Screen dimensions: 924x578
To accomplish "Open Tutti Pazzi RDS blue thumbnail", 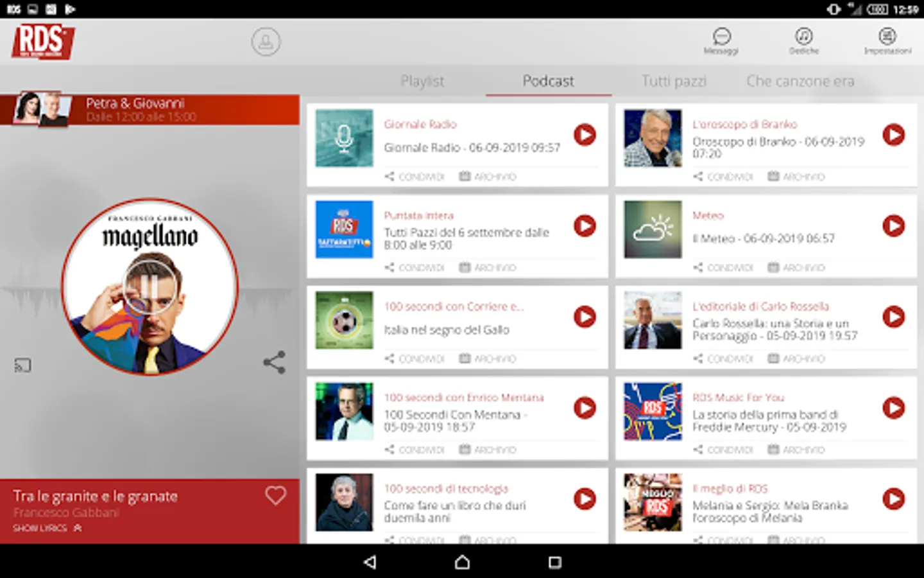I will 344,229.
